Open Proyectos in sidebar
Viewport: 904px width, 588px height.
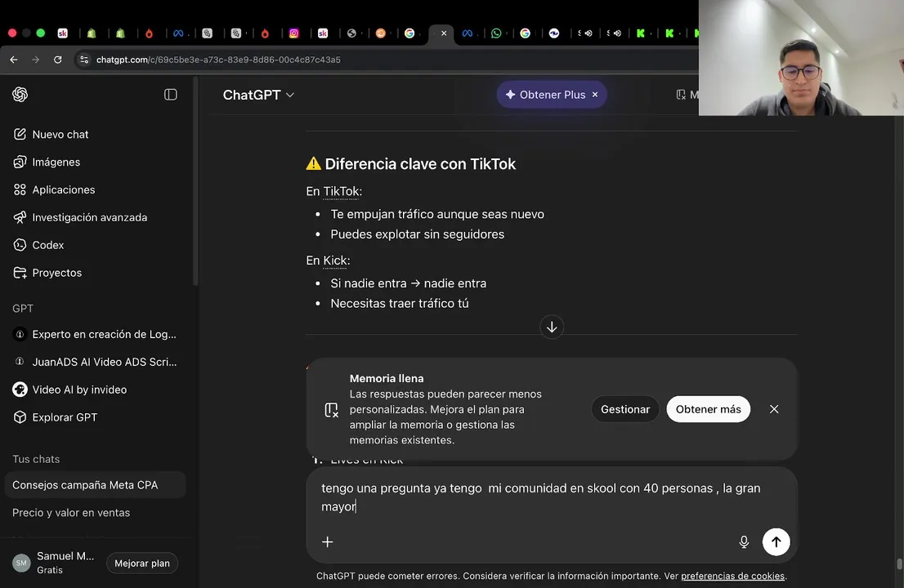click(95, 273)
